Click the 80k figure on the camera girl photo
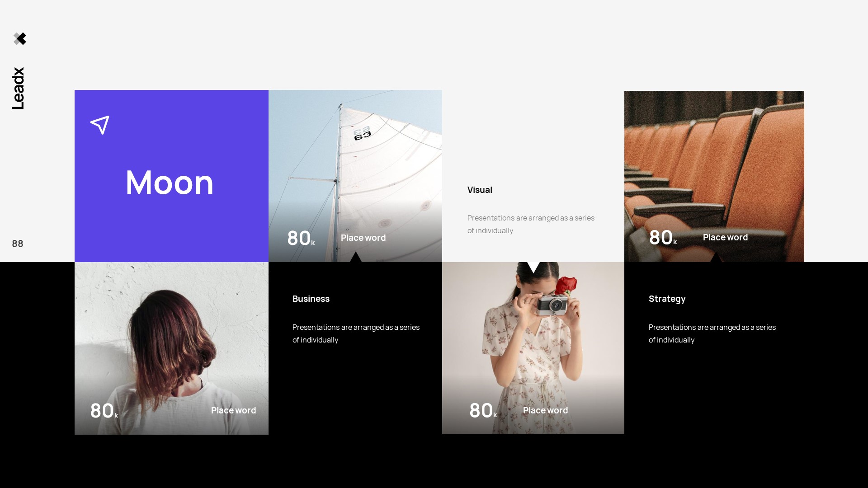 pos(482,411)
